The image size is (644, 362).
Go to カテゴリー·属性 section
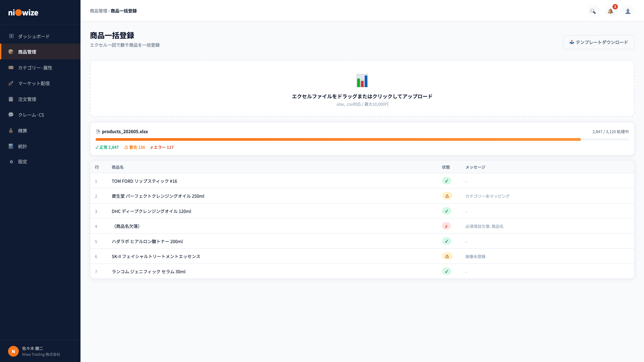(x=40, y=67)
